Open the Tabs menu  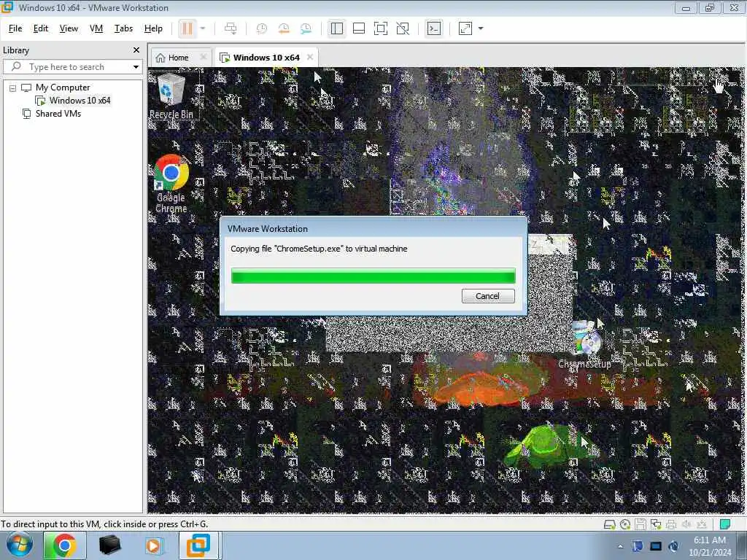[123, 28]
